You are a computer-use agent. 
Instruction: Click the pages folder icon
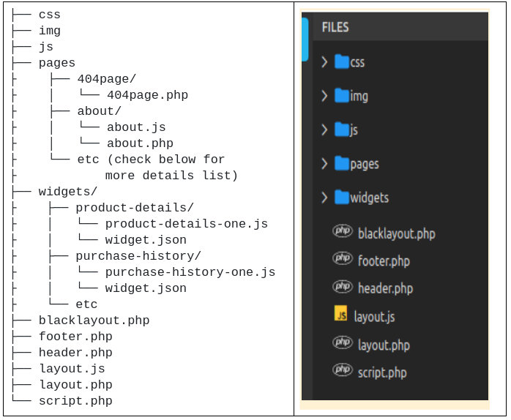pos(341,163)
